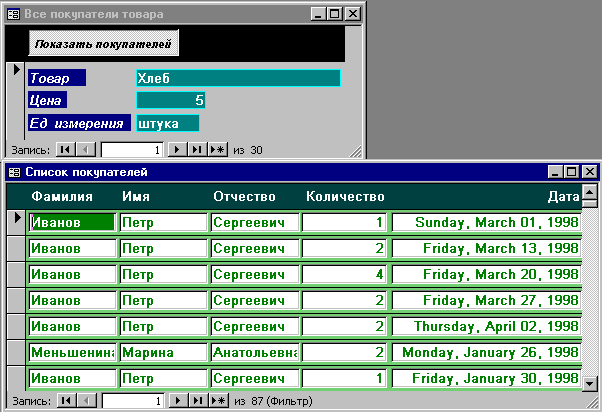Click date Friday, January 30, 1998
The height and width of the screenshot is (412, 602).
[x=486, y=378]
